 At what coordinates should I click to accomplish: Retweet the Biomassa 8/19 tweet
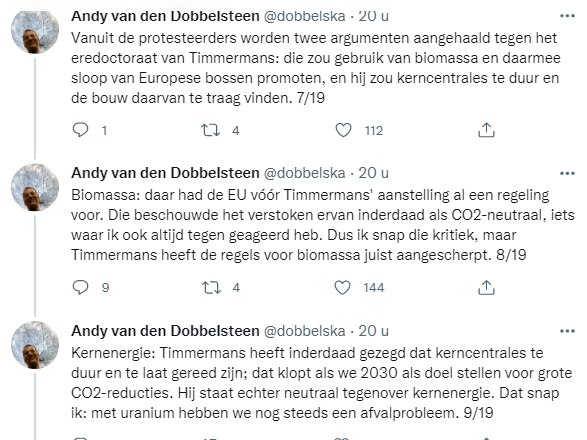coord(211,287)
